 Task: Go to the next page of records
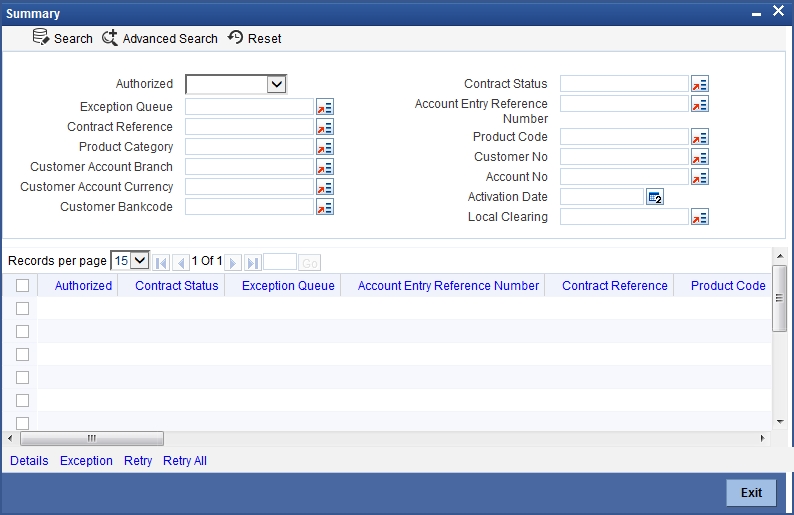(233, 263)
